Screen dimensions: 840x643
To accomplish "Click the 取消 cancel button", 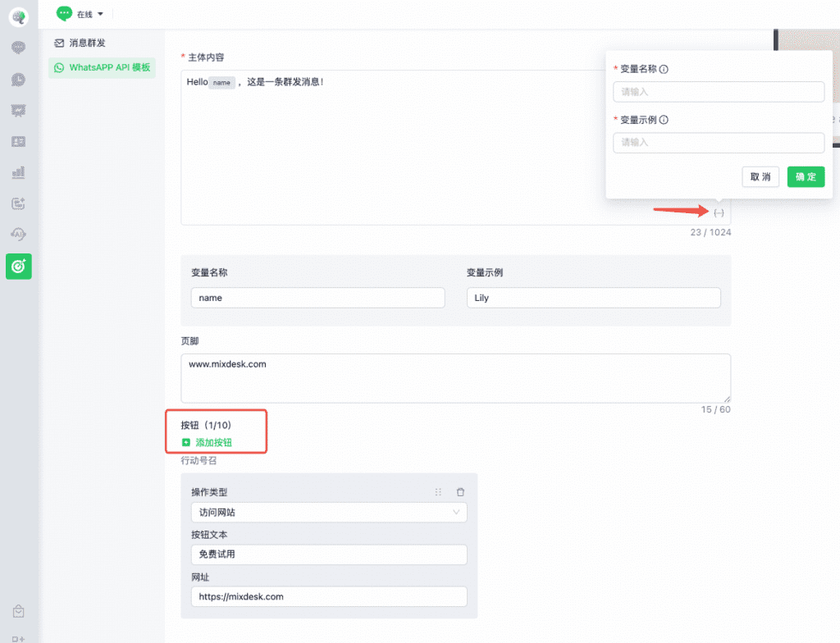I will [x=760, y=176].
